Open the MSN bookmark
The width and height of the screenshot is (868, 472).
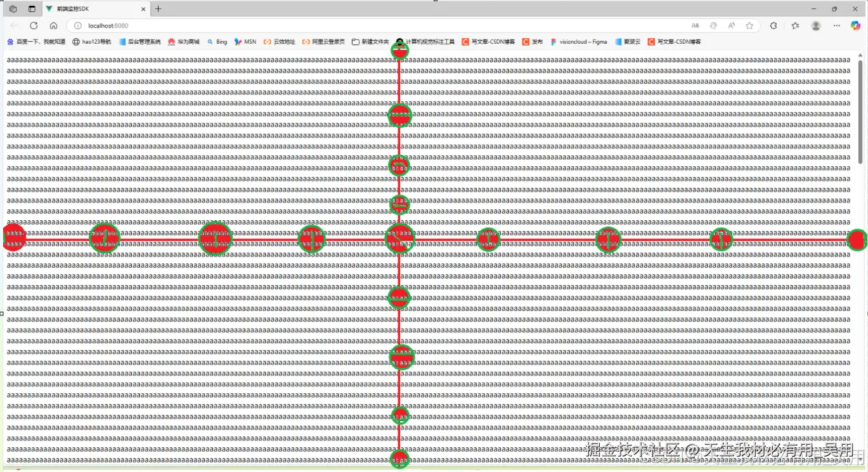pyautogui.click(x=245, y=42)
